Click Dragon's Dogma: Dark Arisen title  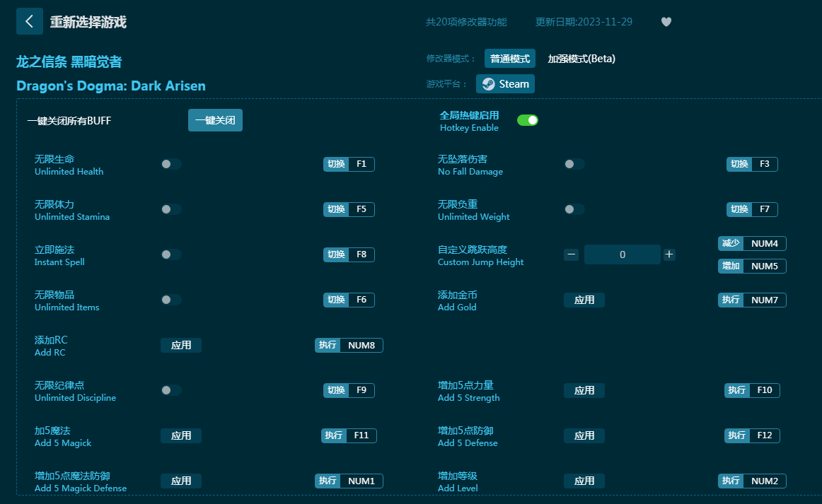tap(111, 86)
